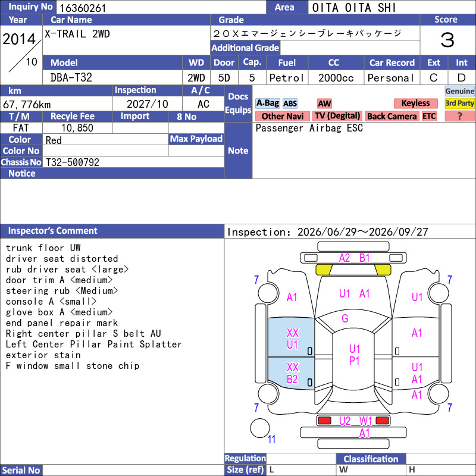Click interior grade D
The image size is (476, 476).
pos(462,78)
